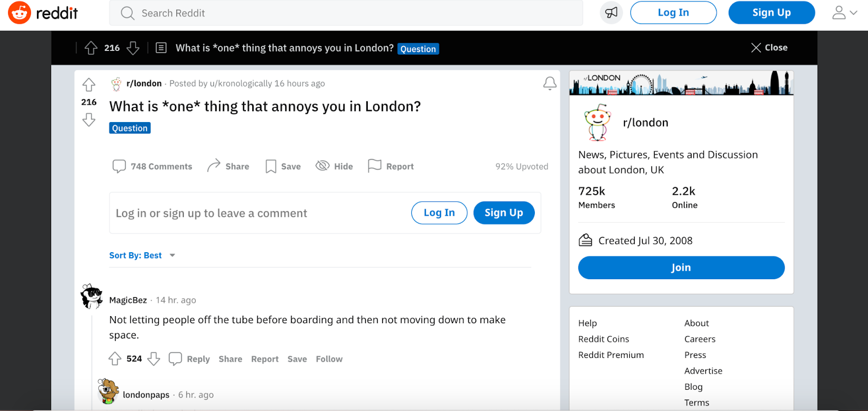Reply to MagicBez's comment
The height and width of the screenshot is (411, 868).
coord(189,359)
